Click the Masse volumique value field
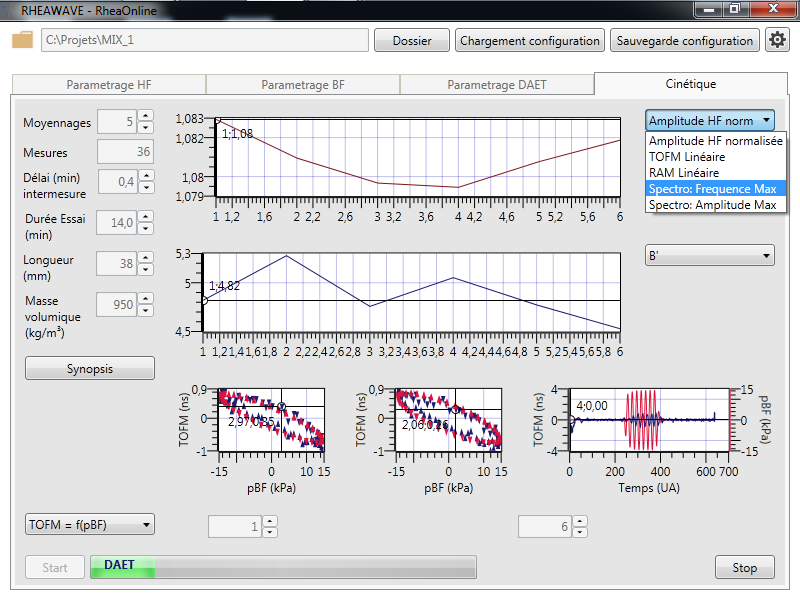This screenshot has height=600, width=800. [117, 304]
